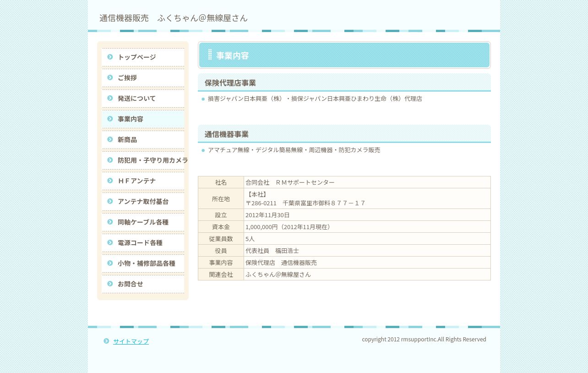Click the 従業員数 table header cell

[221, 239]
